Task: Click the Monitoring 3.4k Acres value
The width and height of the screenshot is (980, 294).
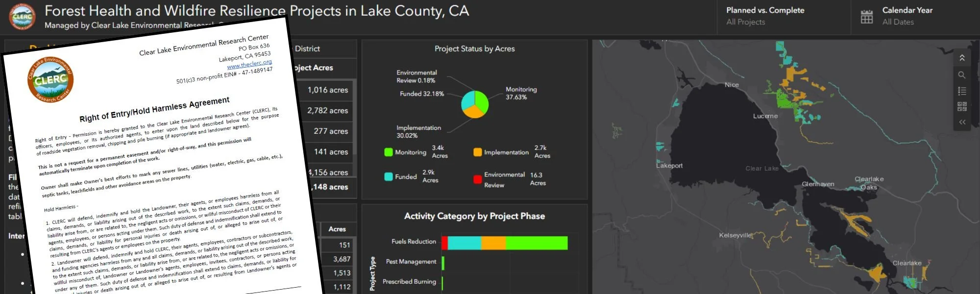Action: [x=440, y=151]
